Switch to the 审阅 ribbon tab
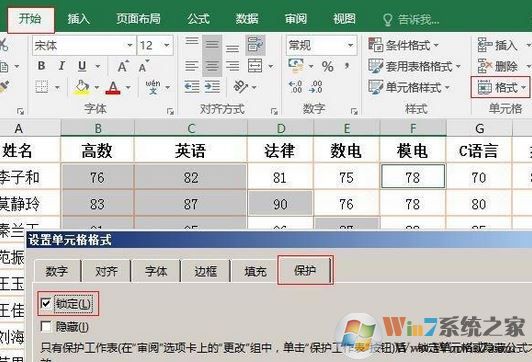Image resolution: width=532 pixels, height=362 pixels. [x=296, y=19]
